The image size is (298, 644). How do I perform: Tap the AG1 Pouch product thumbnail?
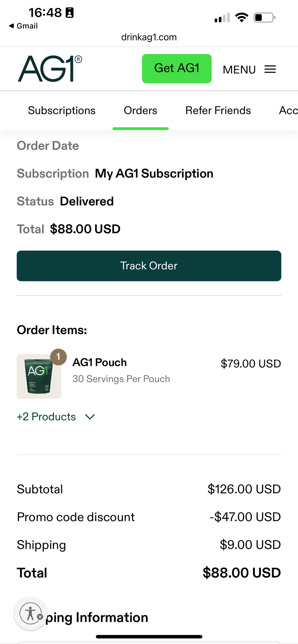pos(39,376)
